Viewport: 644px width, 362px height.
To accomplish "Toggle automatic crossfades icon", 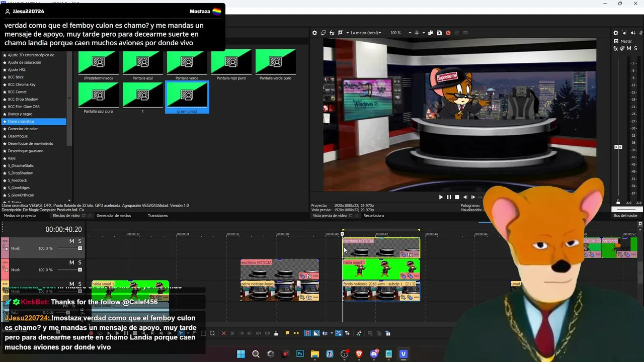I will pyautogui.click(x=316, y=333).
